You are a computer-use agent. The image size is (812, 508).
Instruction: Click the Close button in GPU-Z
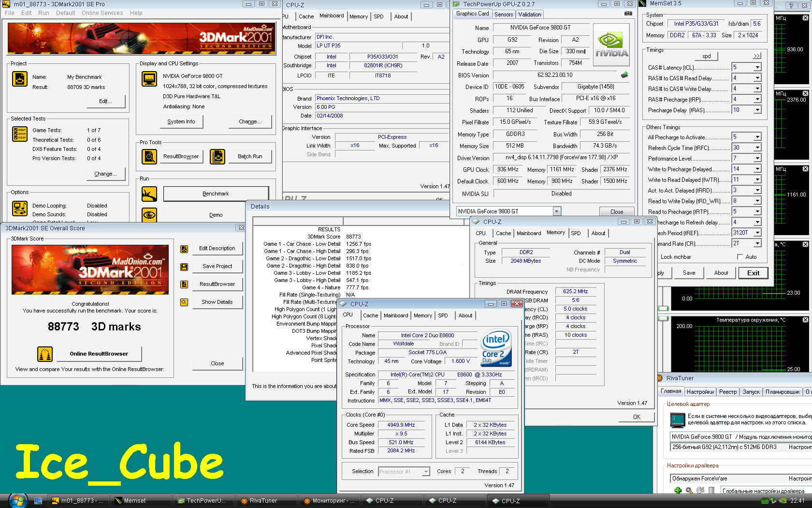[616, 212]
